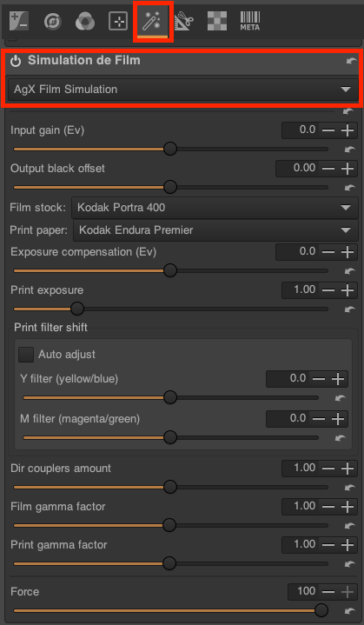Viewport: 364px width, 625px height.
Task: Open the Detail tab icon
Action: tap(53, 21)
